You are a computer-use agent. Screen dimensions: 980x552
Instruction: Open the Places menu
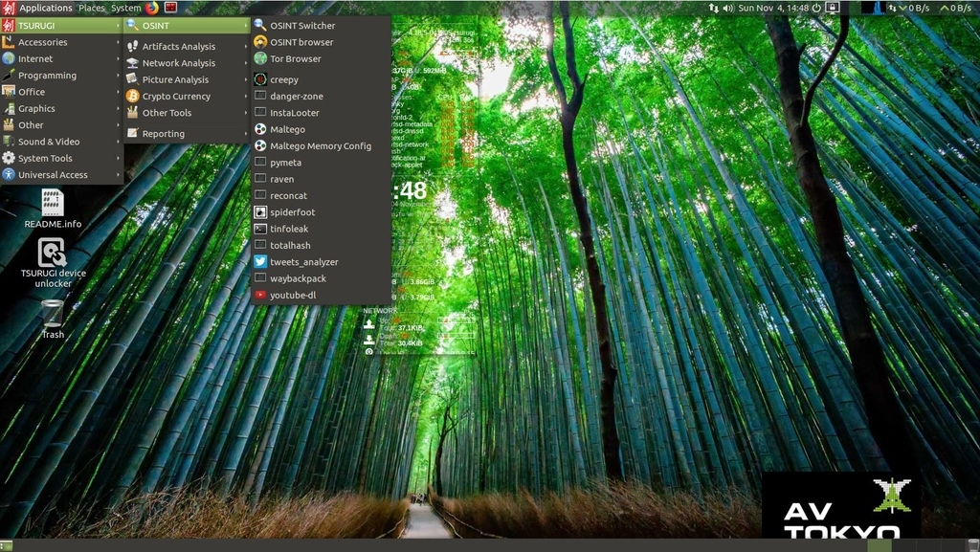click(x=91, y=7)
